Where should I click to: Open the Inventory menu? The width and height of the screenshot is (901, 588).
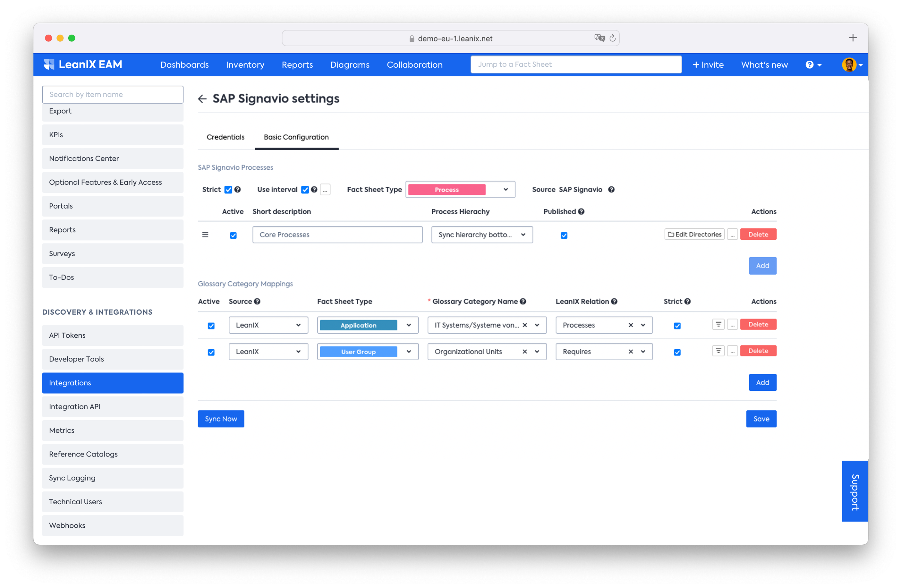[x=245, y=65]
